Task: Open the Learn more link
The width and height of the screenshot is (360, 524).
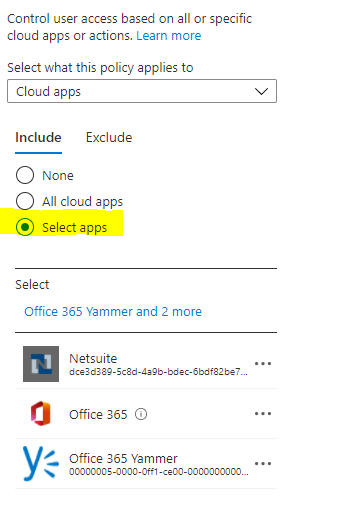Action: (x=168, y=35)
